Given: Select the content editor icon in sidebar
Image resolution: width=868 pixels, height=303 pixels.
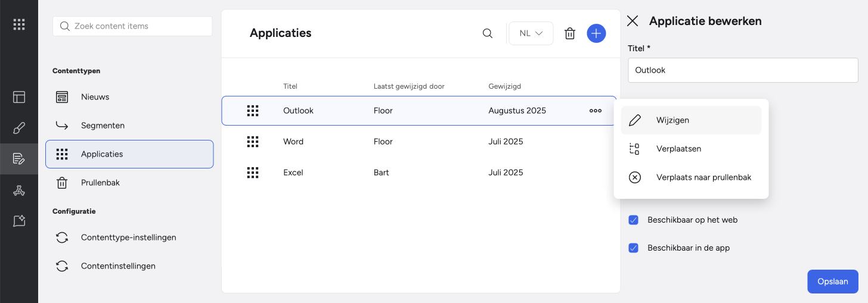Looking at the screenshot, I should coord(19,159).
